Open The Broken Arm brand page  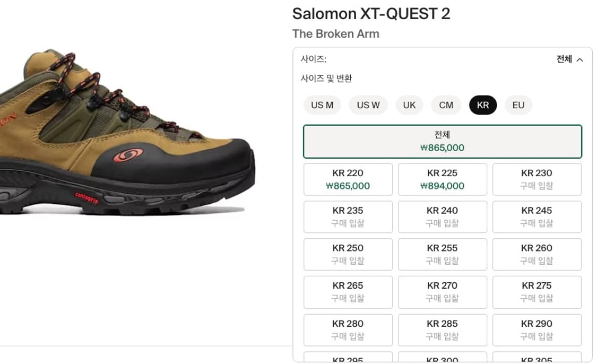point(335,34)
